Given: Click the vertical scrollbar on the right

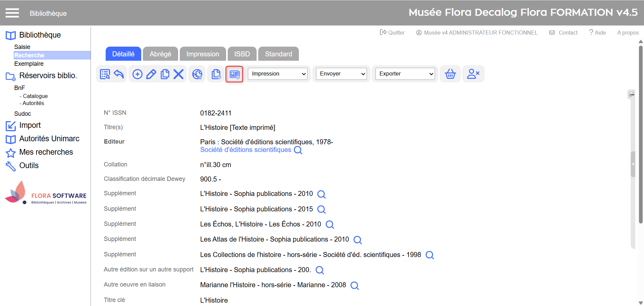Looking at the screenshot, I should pyautogui.click(x=640, y=134).
